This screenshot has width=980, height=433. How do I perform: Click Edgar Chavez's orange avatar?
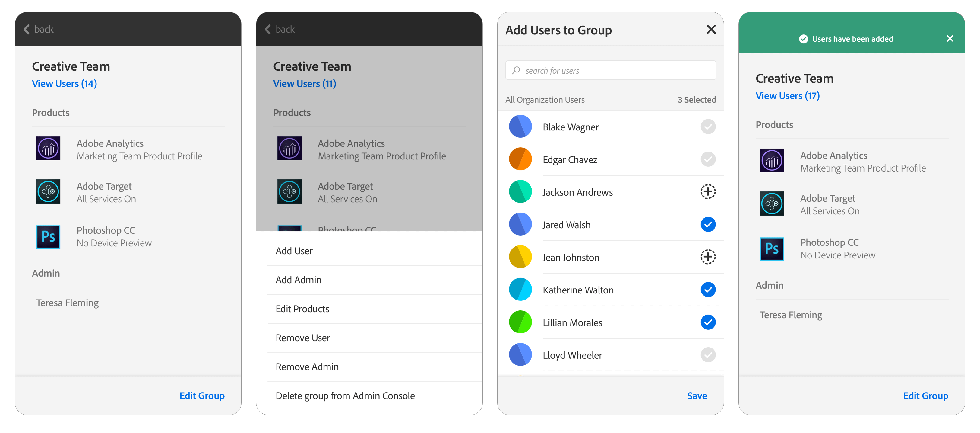tap(520, 159)
